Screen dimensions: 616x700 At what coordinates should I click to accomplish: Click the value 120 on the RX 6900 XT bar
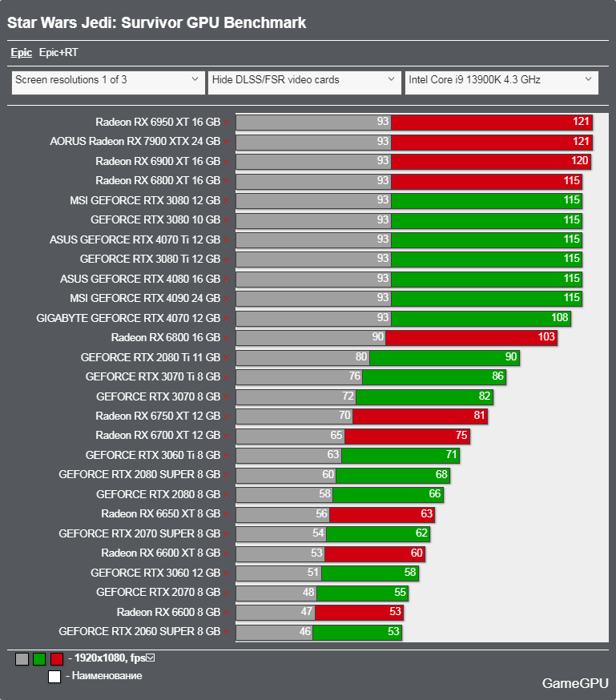pyautogui.click(x=579, y=161)
